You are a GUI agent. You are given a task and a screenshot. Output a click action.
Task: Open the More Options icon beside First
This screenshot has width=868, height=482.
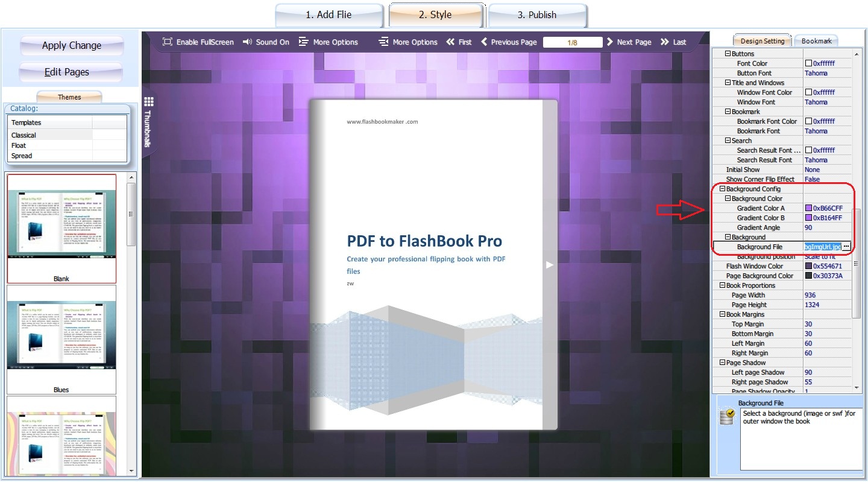click(x=383, y=42)
